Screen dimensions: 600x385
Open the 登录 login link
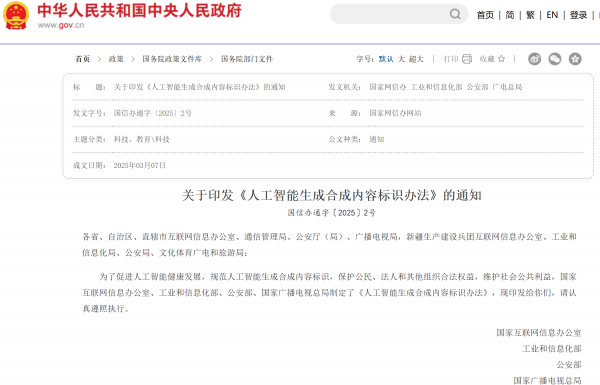click(578, 15)
